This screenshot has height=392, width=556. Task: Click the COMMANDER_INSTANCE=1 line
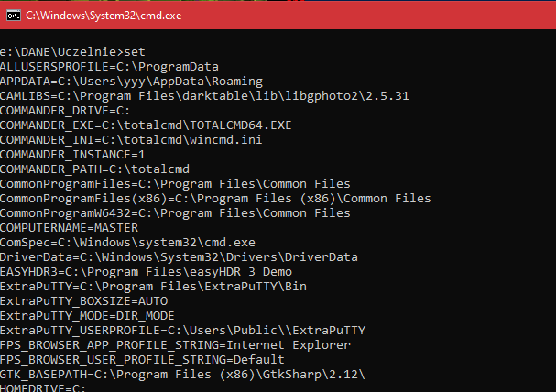[80, 154]
